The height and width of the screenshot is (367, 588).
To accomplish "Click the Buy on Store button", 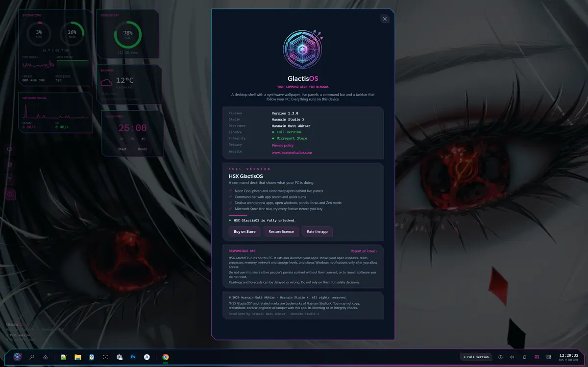I will [245, 231].
